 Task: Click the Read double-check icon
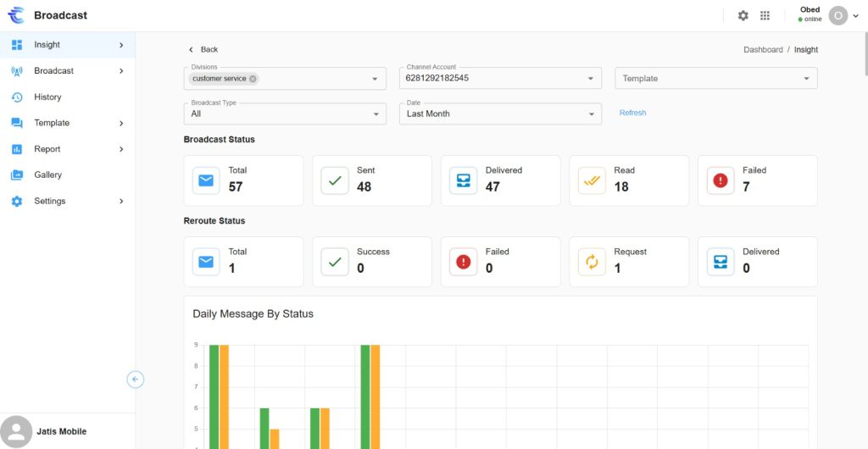coord(592,180)
